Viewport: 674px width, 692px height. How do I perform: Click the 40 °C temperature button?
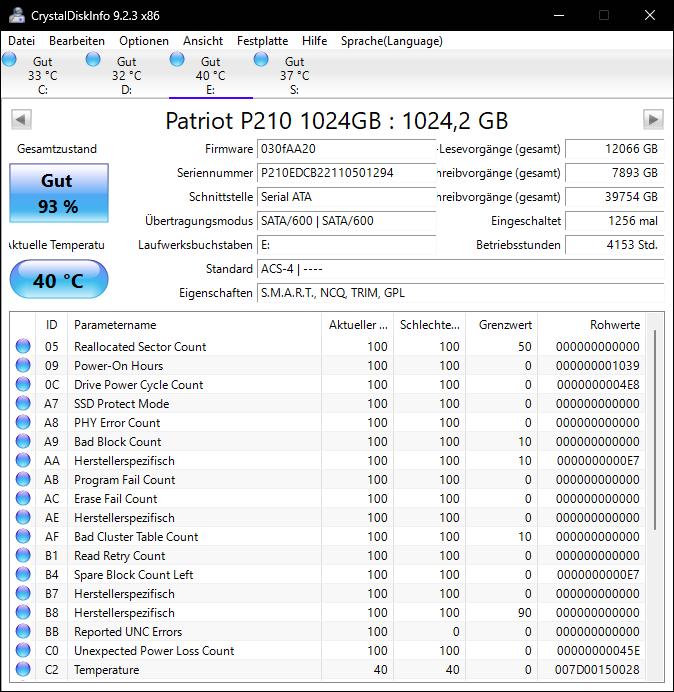click(59, 280)
